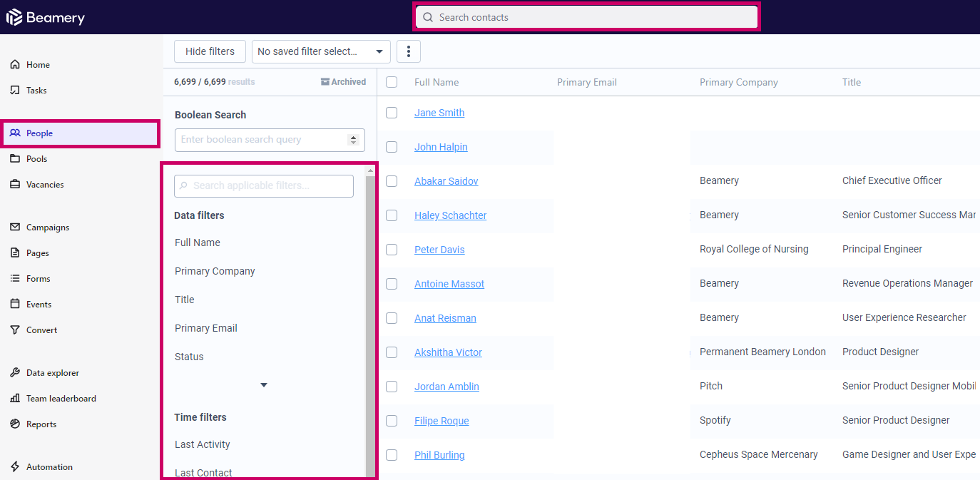Viewport: 980px width, 480px height.
Task: Expand the Last Activity time filter
Action: pyautogui.click(x=203, y=444)
